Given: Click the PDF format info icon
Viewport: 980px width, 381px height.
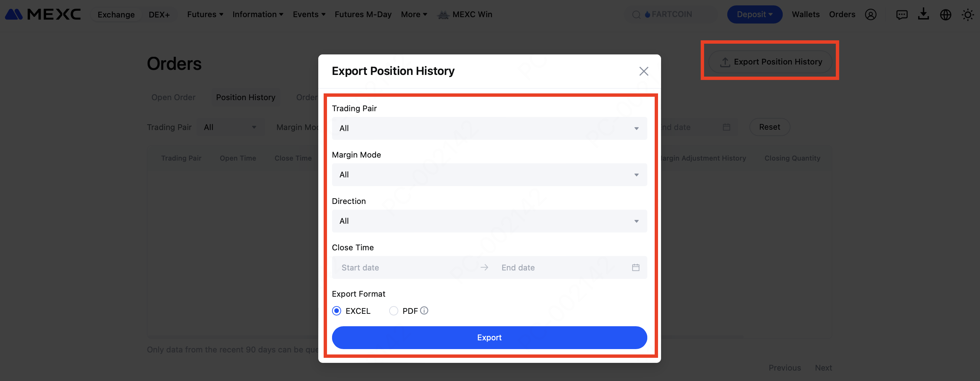Looking at the screenshot, I should (x=424, y=311).
